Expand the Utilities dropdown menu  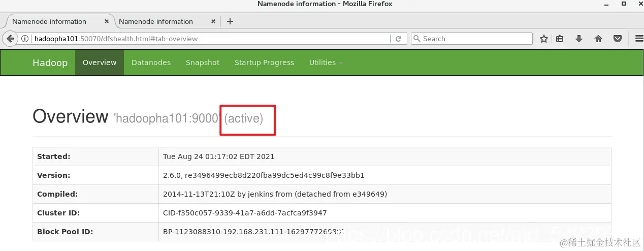pos(326,62)
